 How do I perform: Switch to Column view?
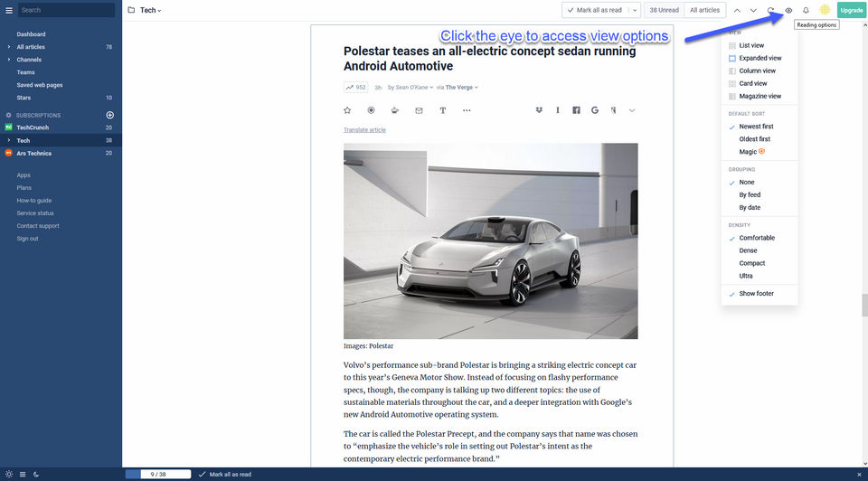tap(758, 71)
